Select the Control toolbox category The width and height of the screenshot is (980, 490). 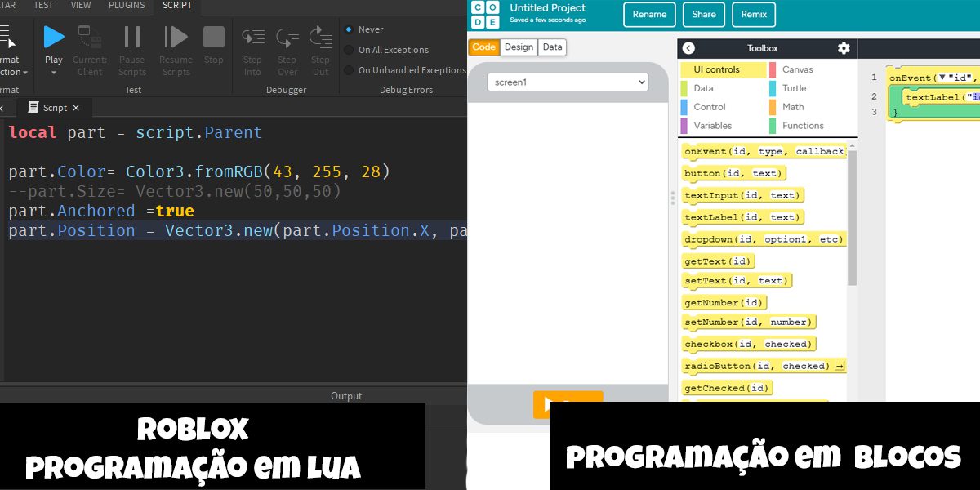[x=724, y=107]
